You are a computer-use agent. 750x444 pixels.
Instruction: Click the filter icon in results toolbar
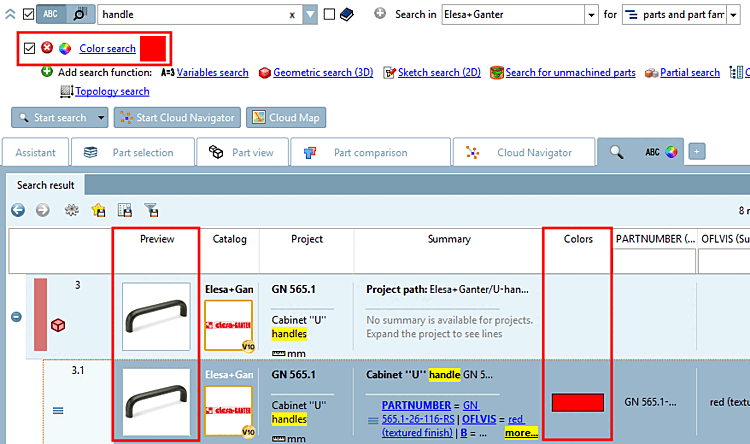[x=151, y=210]
